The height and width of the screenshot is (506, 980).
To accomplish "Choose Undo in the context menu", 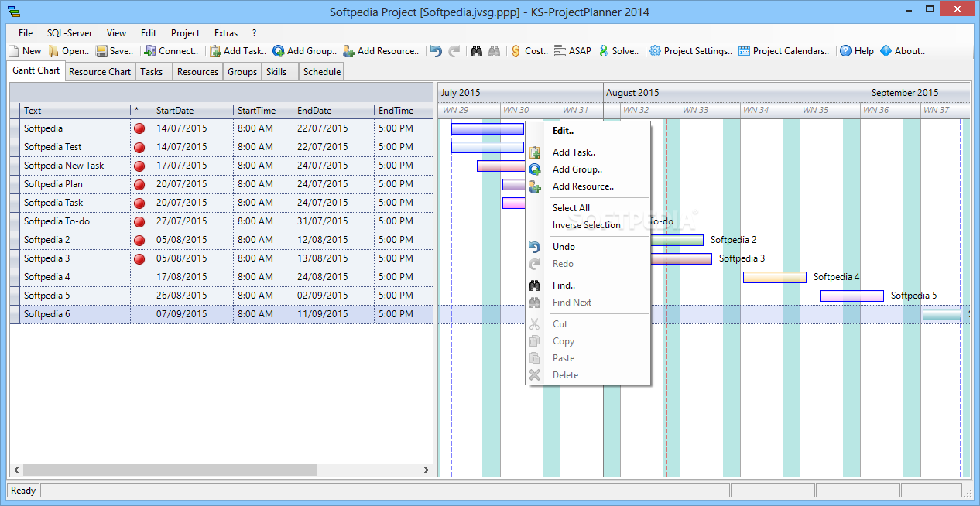I will (x=588, y=247).
